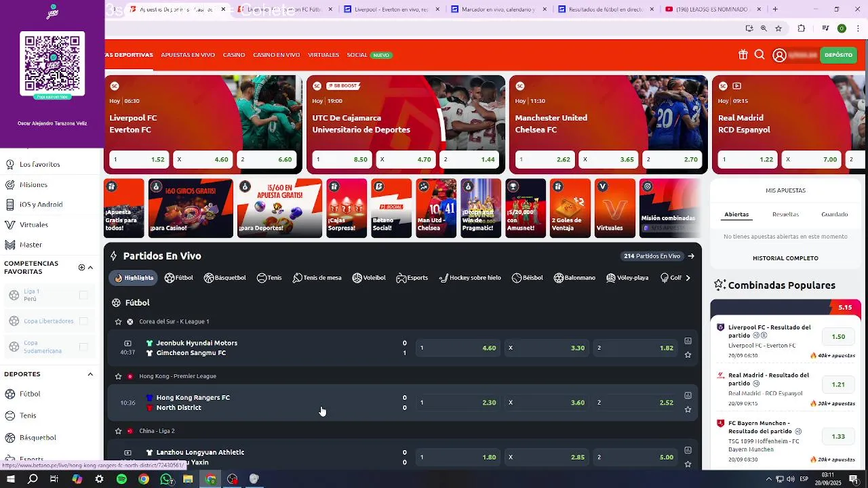The width and height of the screenshot is (868, 488).
Task: Open Misiones in sidebar
Action: click(33, 184)
